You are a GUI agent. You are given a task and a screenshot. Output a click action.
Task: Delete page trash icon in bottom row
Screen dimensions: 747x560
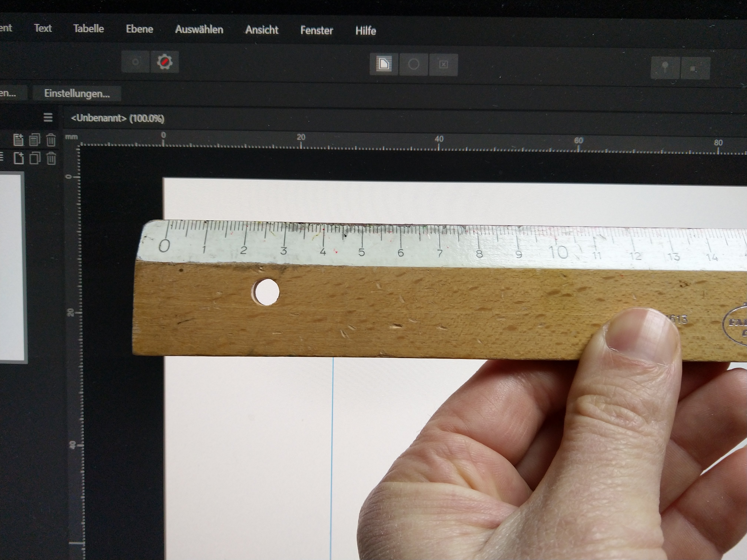point(51,158)
